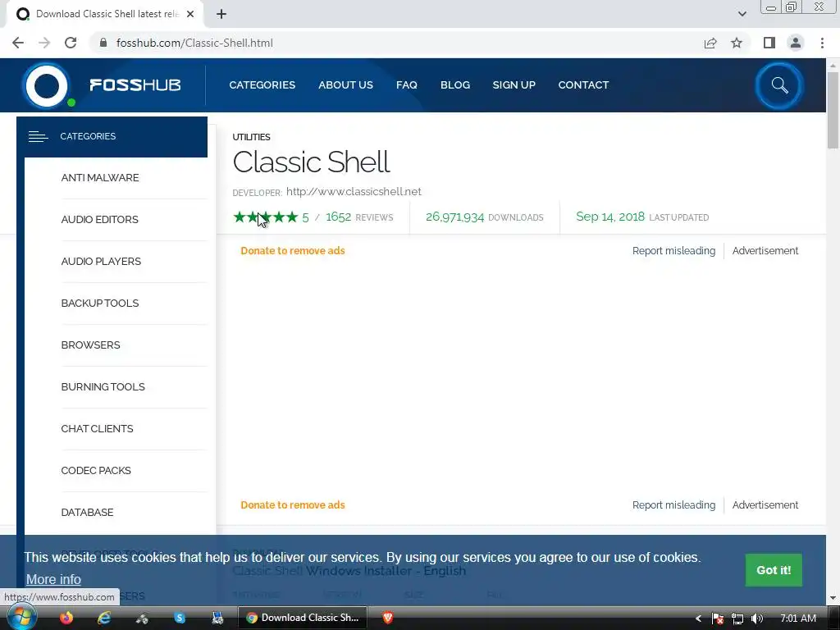Open Brave browser from taskbar

[x=388, y=618]
